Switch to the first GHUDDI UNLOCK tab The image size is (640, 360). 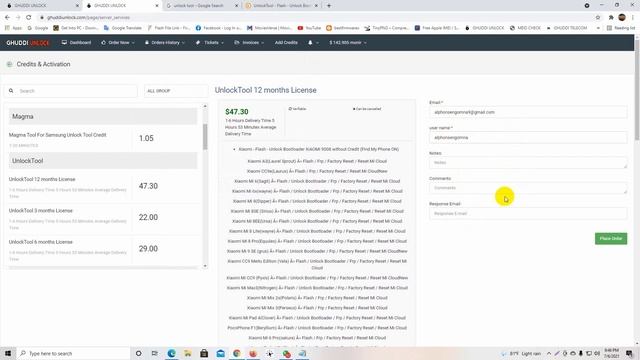pyautogui.click(x=41, y=6)
